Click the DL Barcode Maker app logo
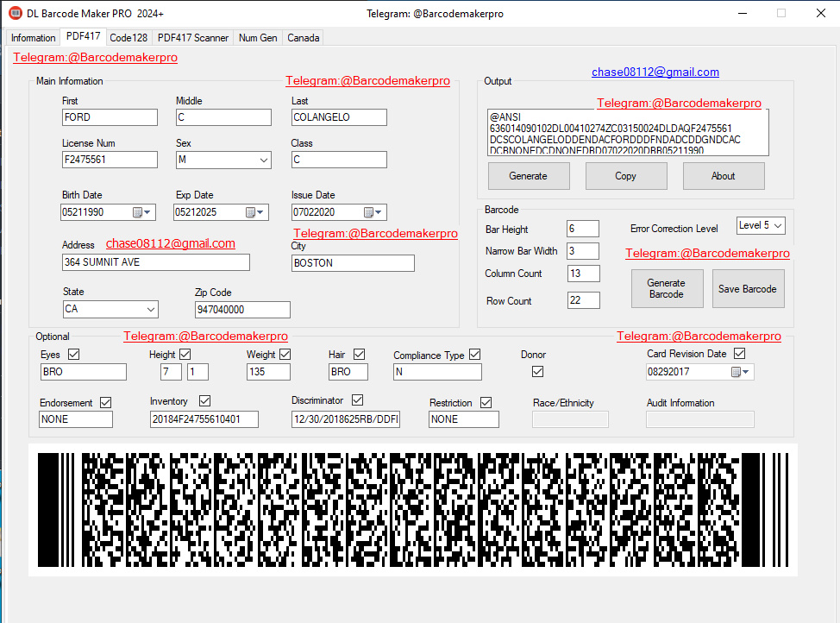The width and height of the screenshot is (840, 623). [15, 13]
